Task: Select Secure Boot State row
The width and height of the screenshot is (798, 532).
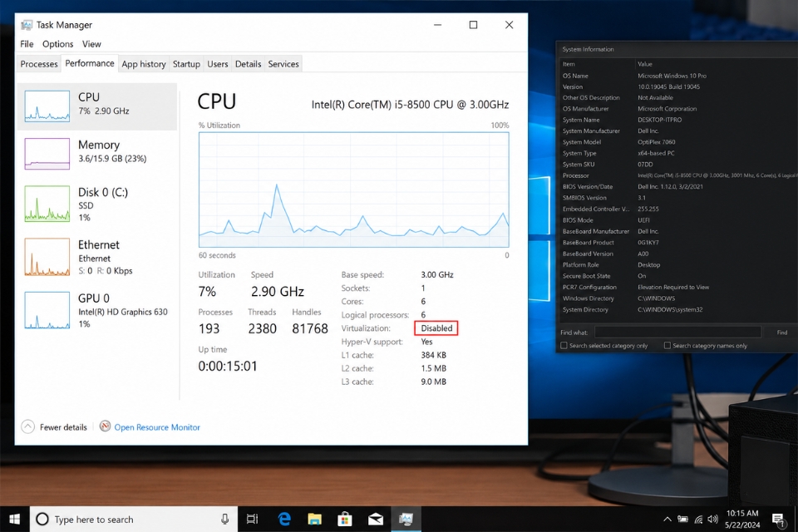Action: point(678,276)
